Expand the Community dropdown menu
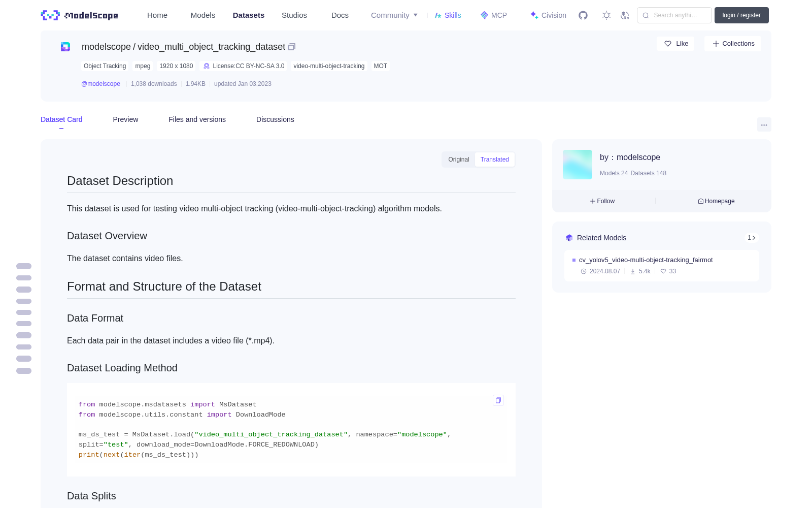This screenshot has height=508, width=812. pyautogui.click(x=394, y=15)
